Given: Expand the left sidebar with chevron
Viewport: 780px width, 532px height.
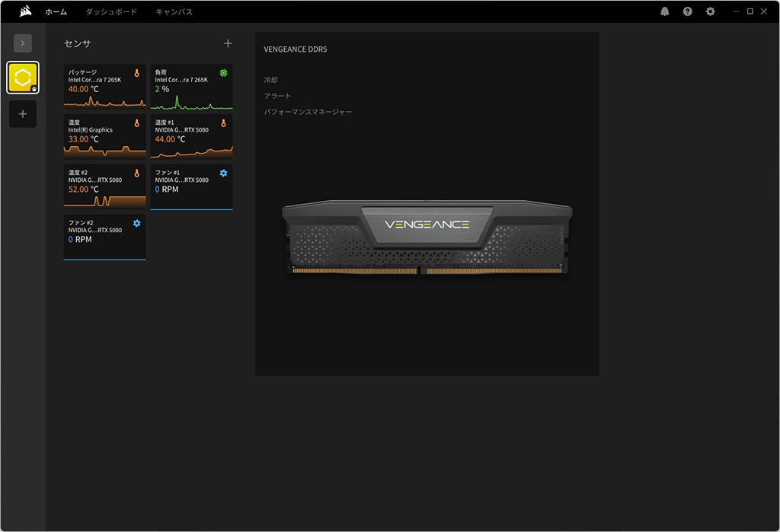Looking at the screenshot, I should (23, 43).
